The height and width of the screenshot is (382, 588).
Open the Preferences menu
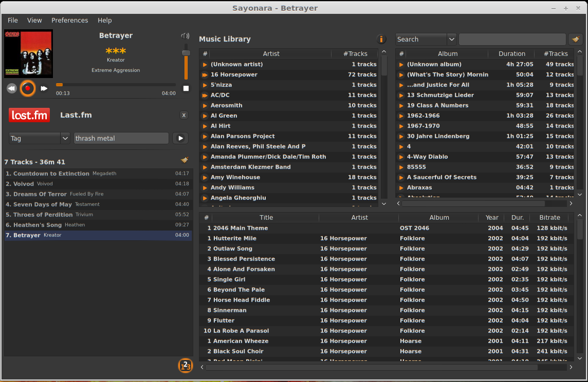(x=70, y=20)
